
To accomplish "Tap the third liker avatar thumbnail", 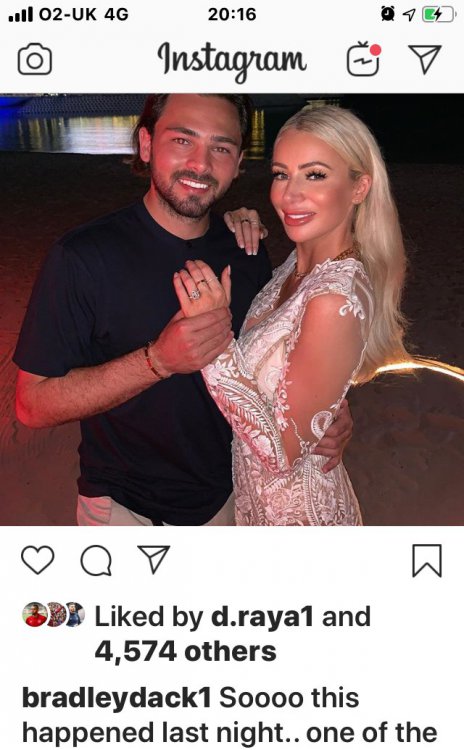I will [x=74, y=615].
